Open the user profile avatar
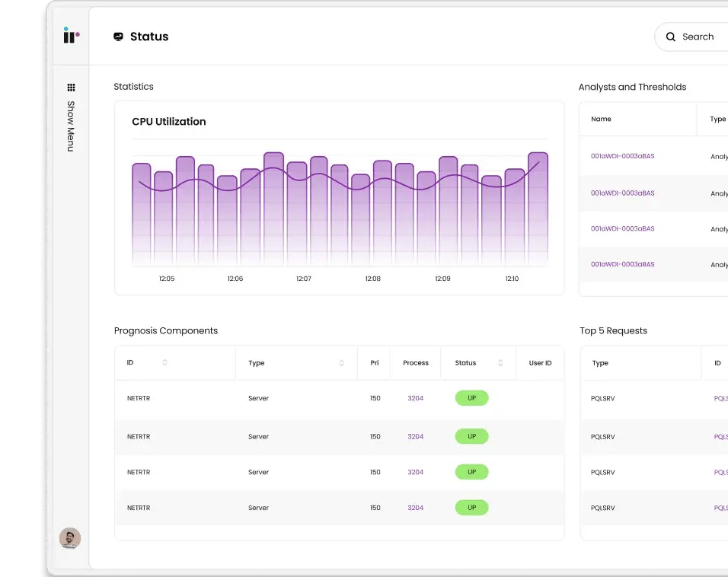 [x=70, y=538]
